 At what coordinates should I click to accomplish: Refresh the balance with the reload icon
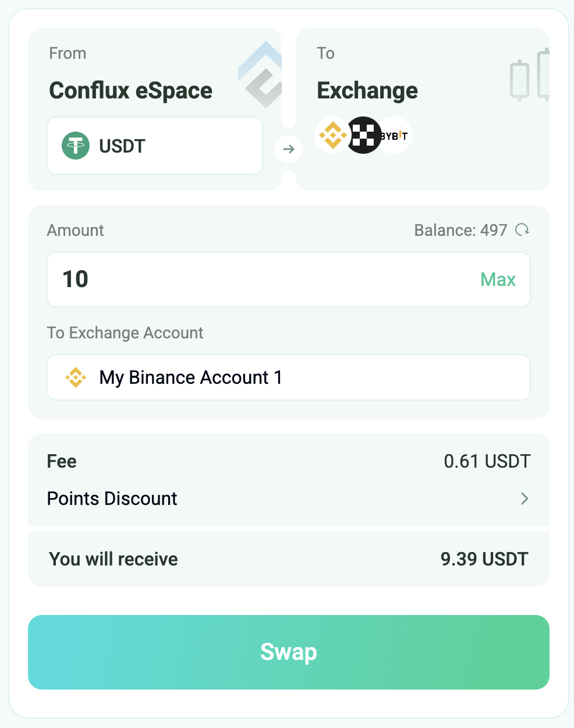tap(522, 230)
